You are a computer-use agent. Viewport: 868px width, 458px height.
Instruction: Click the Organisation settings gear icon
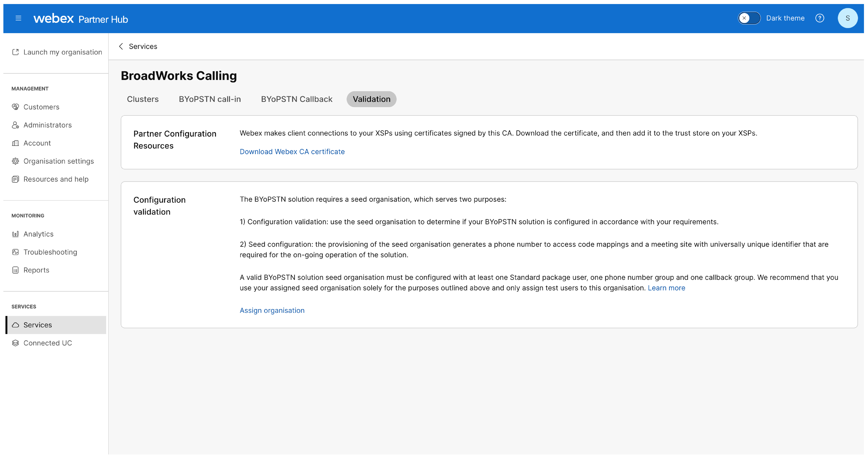(15, 161)
